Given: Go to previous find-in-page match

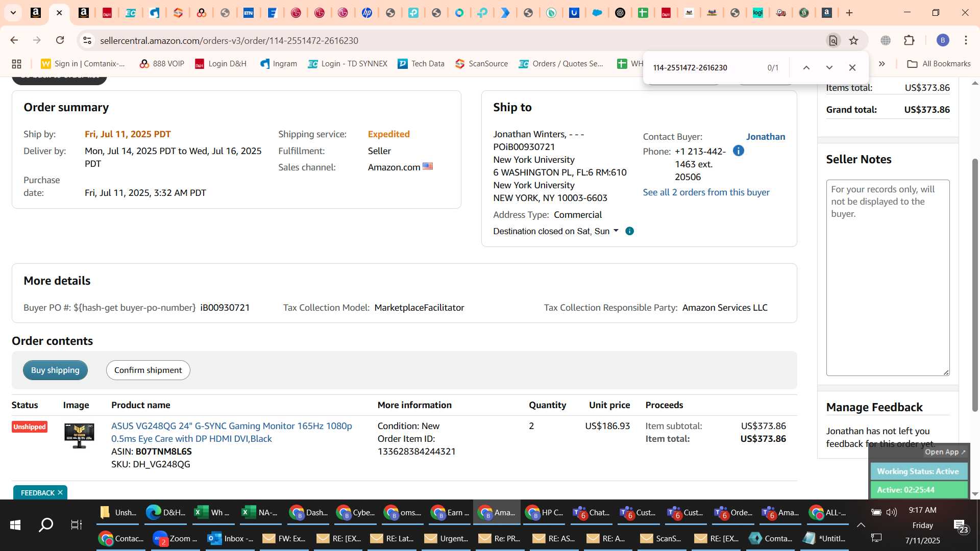Looking at the screenshot, I should point(806,67).
